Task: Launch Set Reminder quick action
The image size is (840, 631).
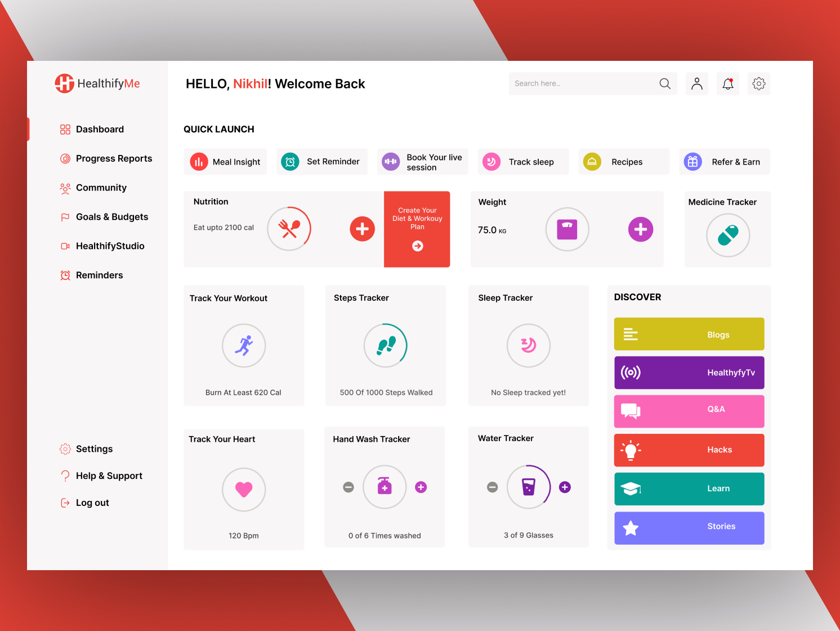Action: (322, 162)
